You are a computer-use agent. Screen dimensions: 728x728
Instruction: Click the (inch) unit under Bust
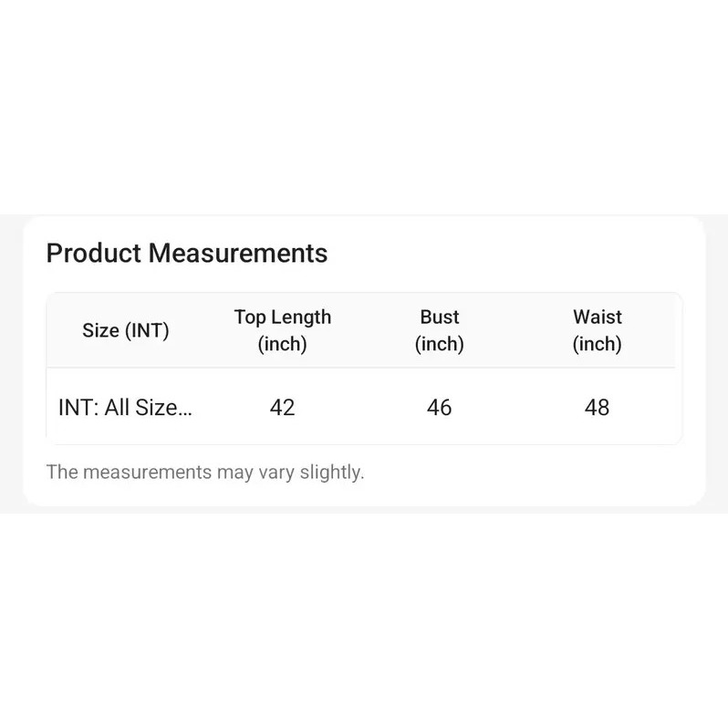point(439,344)
